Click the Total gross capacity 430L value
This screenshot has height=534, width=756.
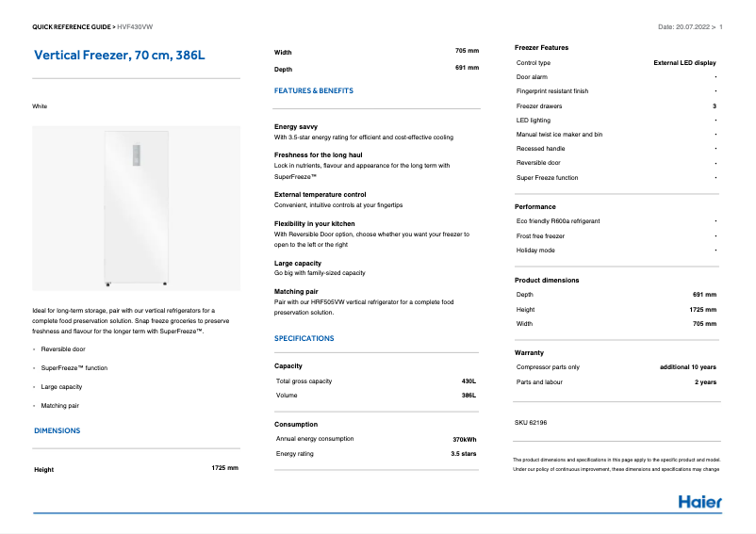(468, 381)
